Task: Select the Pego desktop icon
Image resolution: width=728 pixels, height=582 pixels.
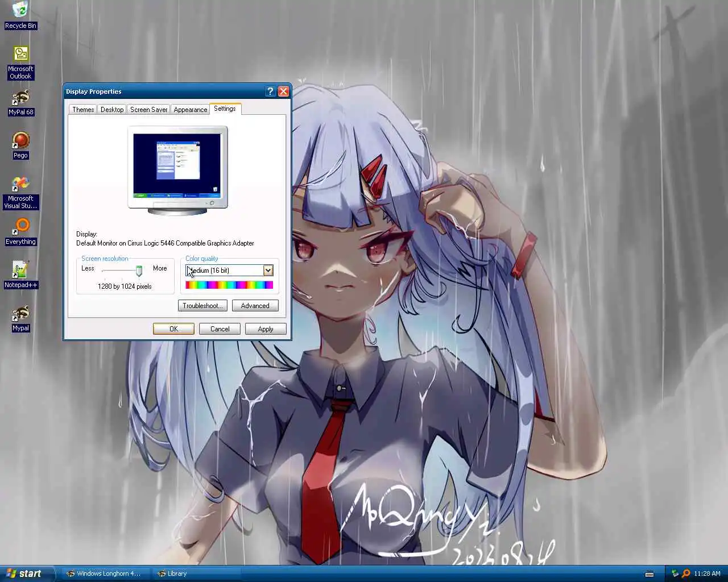Action: click(x=20, y=145)
